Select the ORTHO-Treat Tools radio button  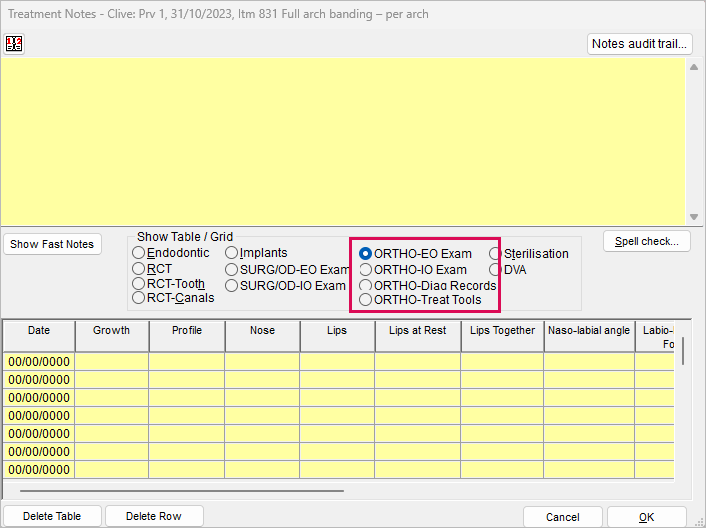pos(366,299)
